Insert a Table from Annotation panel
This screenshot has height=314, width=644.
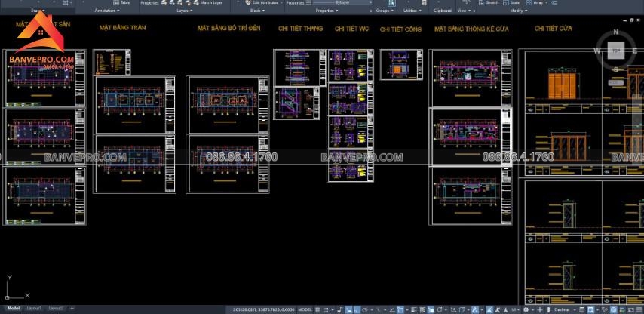(x=122, y=2)
